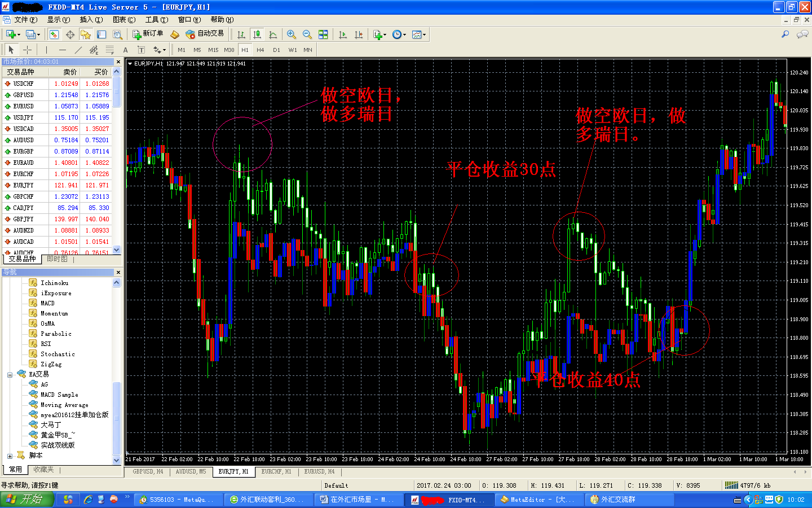Toggle the chart auto scroll icon
This screenshot has height=508, width=812.
tap(343, 34)
